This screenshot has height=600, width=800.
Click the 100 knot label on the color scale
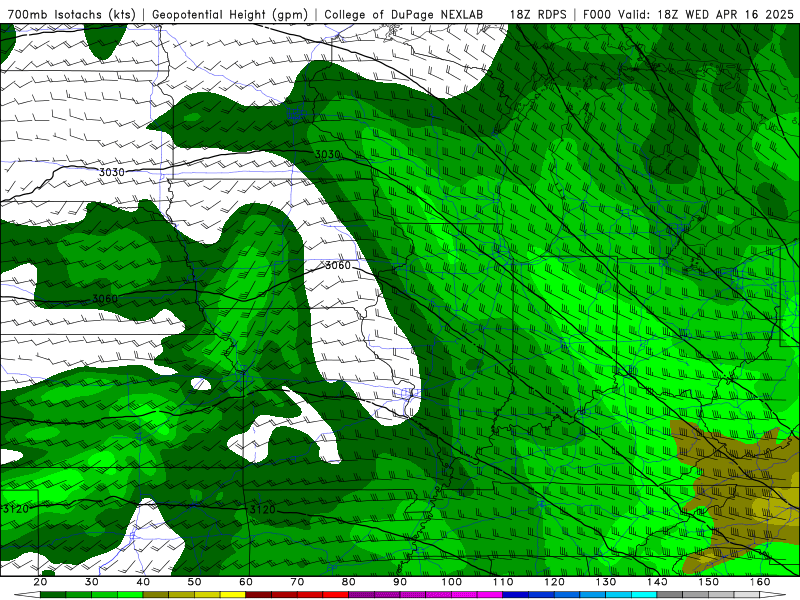click(x=452, y=582)
